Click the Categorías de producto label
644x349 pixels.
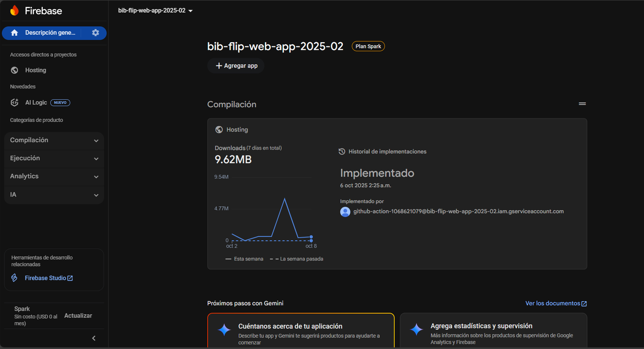click(37, 120)
